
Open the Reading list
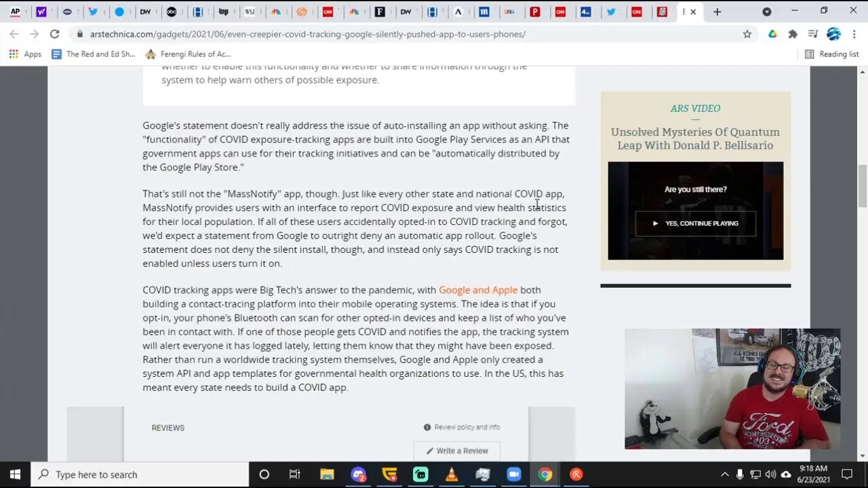click(831, 54)
